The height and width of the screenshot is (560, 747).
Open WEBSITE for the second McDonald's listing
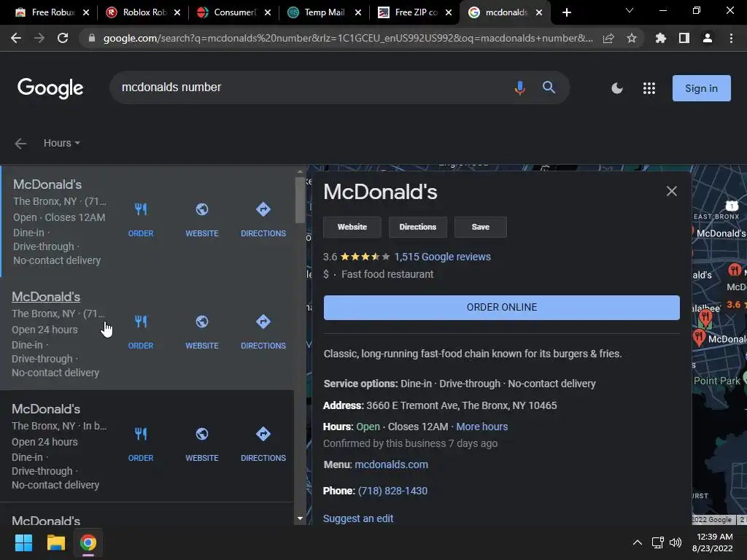pos(202,332)
